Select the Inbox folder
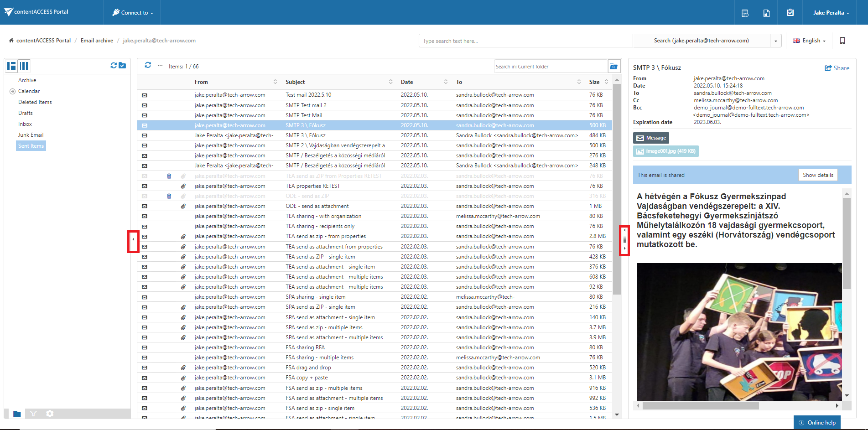This screenshot has height=430, width=868. (x=25, y=124)
